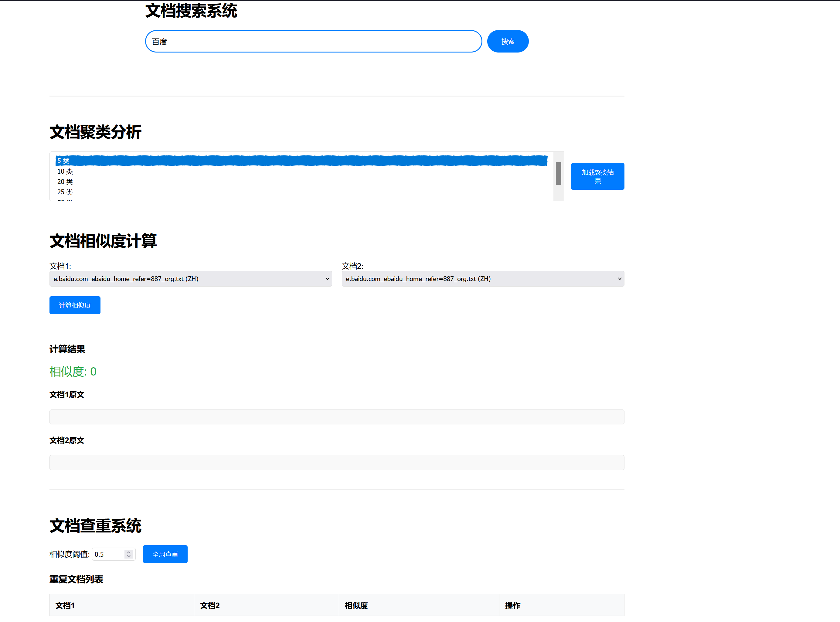Screen dimensions: 840x622
Task: Click the 全局查重 button
Action: click(165, 554)
